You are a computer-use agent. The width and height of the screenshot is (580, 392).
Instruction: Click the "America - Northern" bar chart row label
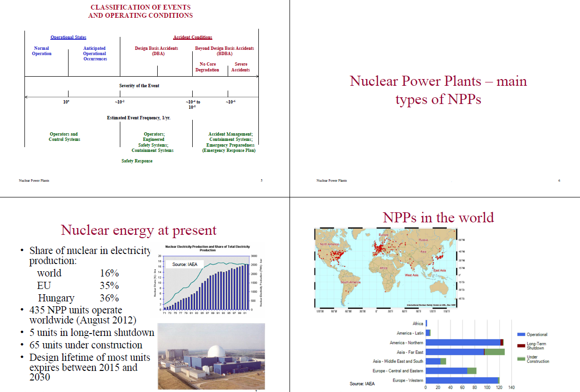(x=406, y=343)
